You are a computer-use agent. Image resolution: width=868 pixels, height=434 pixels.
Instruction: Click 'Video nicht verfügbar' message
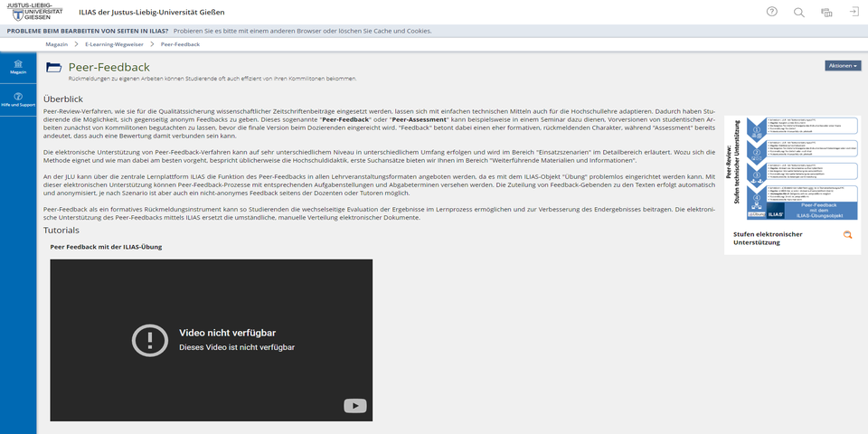tap(228, 333)
